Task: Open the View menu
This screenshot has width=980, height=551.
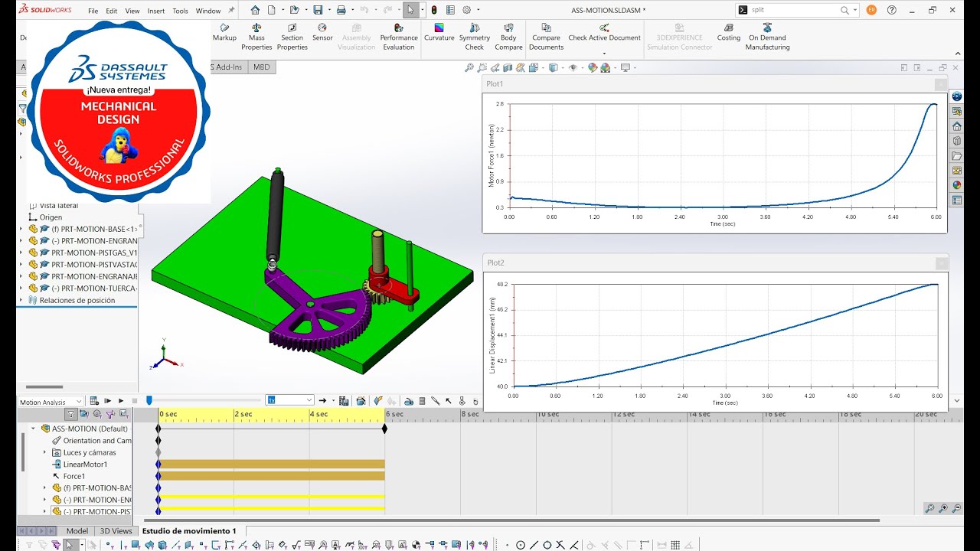Action: coord(132,11)
